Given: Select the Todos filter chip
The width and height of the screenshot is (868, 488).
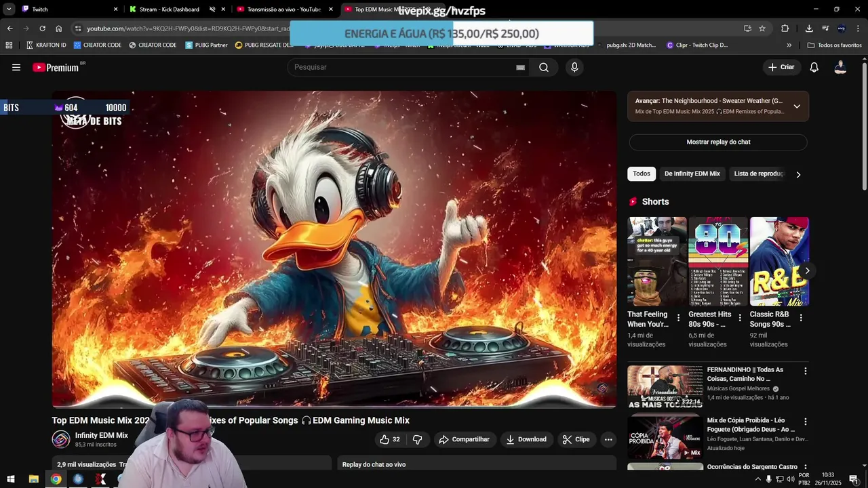Looking at the screenshot, I should (x=642, y=174).
